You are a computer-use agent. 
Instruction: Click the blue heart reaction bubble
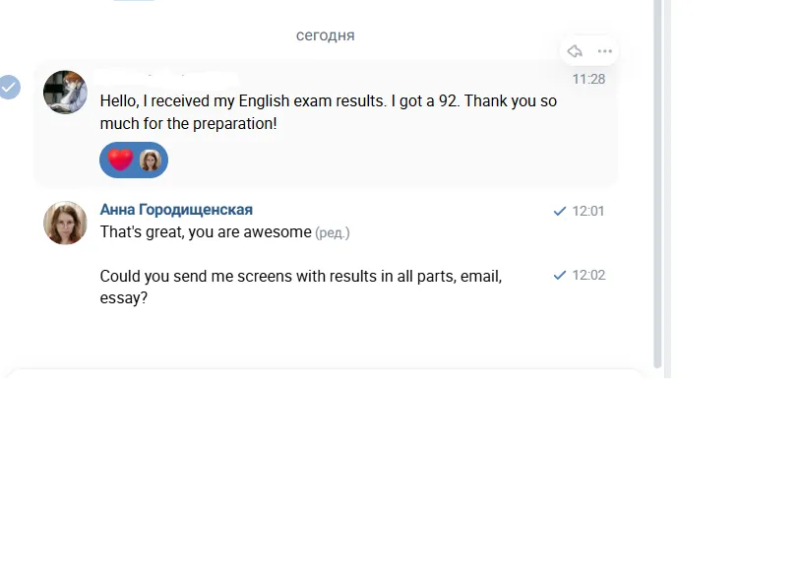click(134, 160)
